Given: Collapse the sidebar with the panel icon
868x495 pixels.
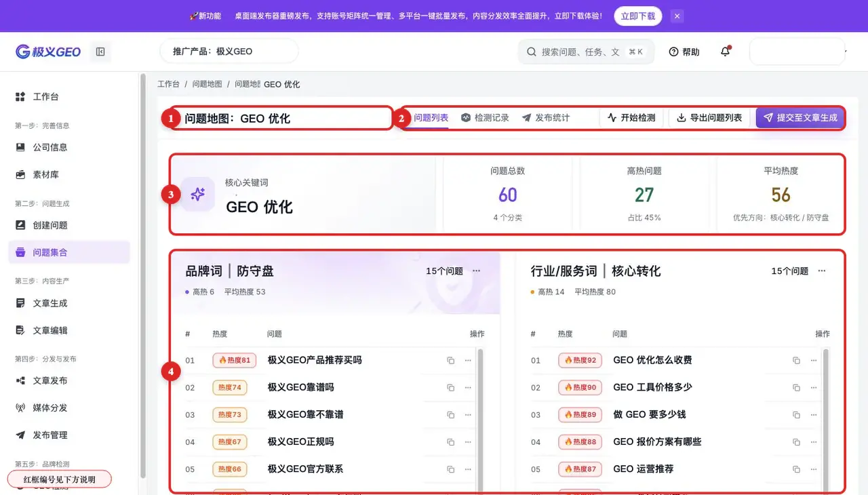Looking at the screenshot, I should coord(100,52).
